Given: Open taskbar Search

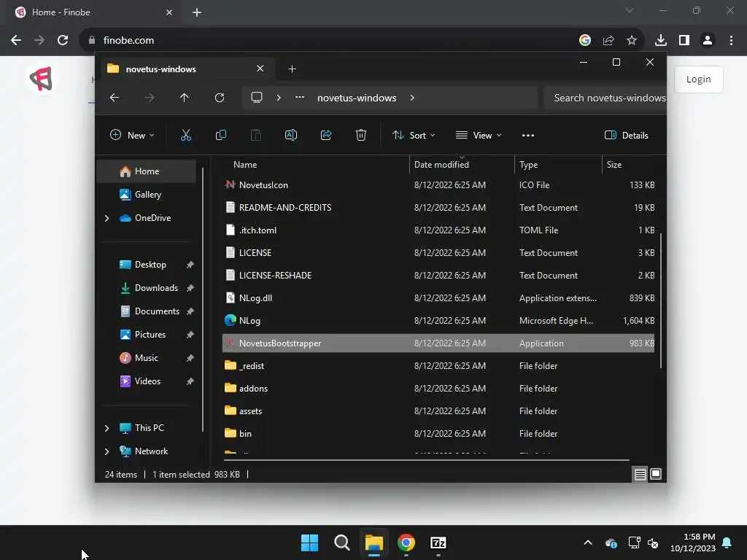Looking at the screenshot, I should [342, 542].
